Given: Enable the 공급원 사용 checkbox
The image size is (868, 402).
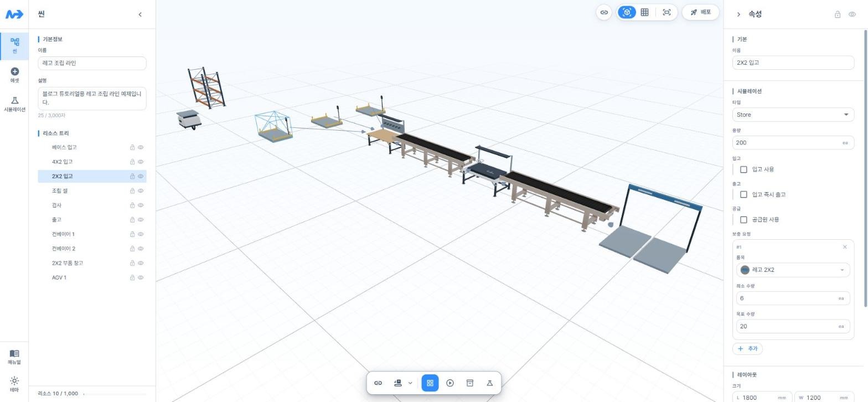Looking at the screenshot, I should [x=743, y=220].
